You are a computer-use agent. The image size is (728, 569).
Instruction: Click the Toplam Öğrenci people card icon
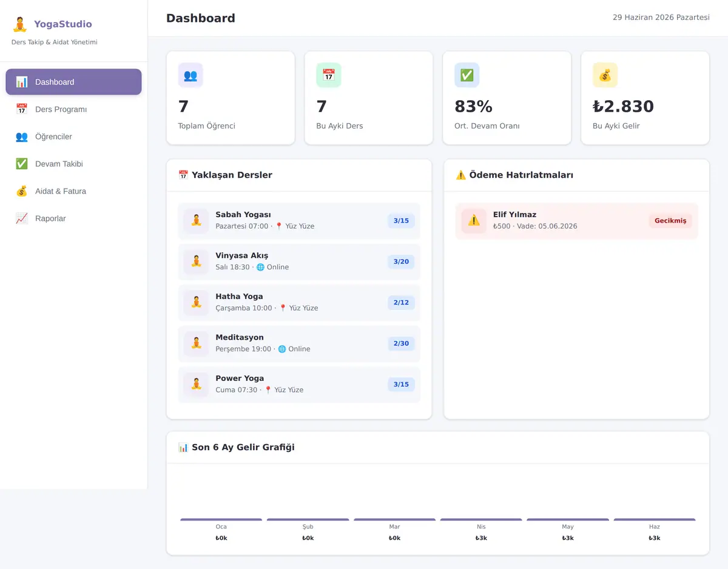click(190, 75)
